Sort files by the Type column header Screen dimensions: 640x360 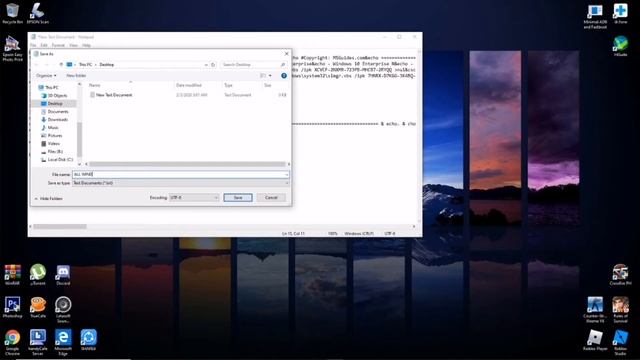(x=228, y=85)
